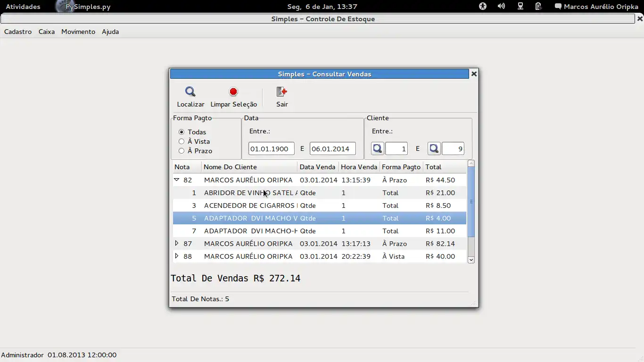This screenshot has height=362, width=644.
Task: Click the R$ 82.14 total cell
Action: point(440,244)
